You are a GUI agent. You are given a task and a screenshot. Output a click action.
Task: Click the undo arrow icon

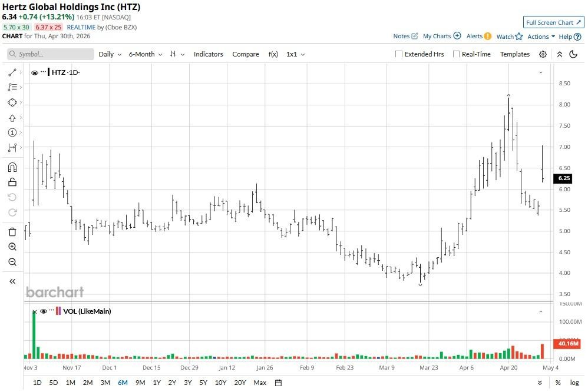coord(12,198)
